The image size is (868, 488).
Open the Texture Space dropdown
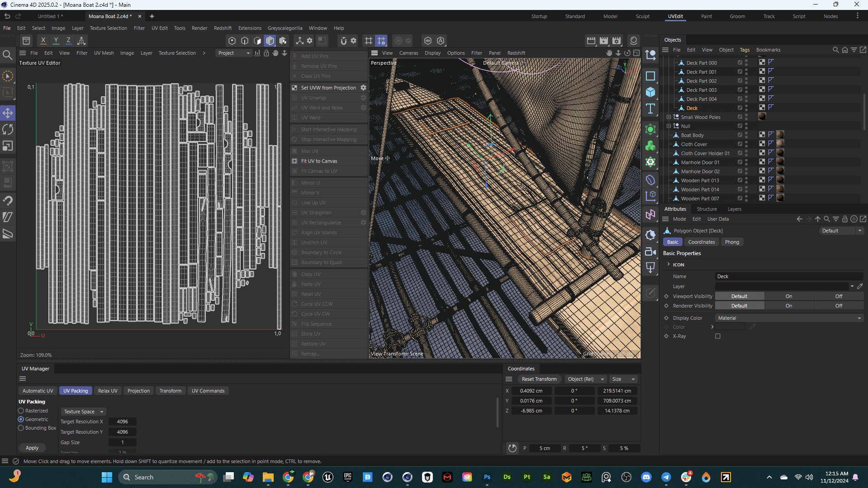(x=84, y=412)
